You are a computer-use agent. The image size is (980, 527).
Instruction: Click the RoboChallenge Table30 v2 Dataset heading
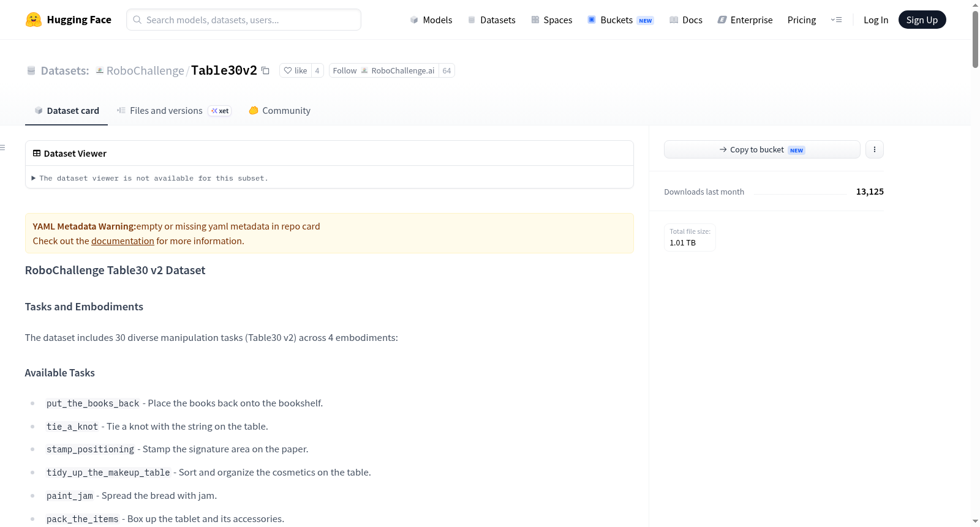(115, 271)
